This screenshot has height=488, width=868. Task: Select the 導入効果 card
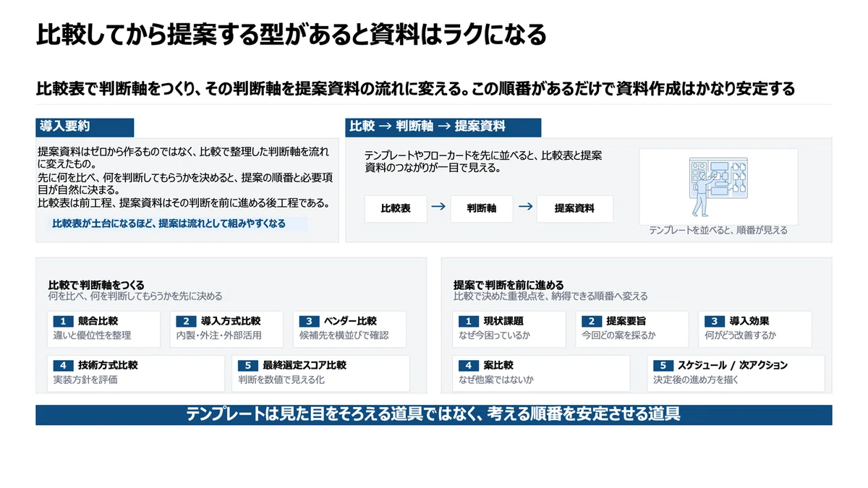click(x=755, y=328)
